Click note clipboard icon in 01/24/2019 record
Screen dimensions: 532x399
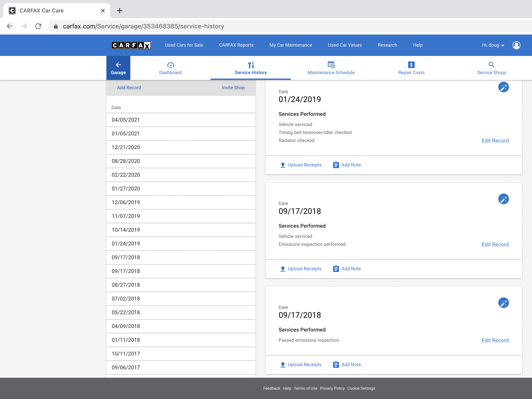click(x=336, y=165)
